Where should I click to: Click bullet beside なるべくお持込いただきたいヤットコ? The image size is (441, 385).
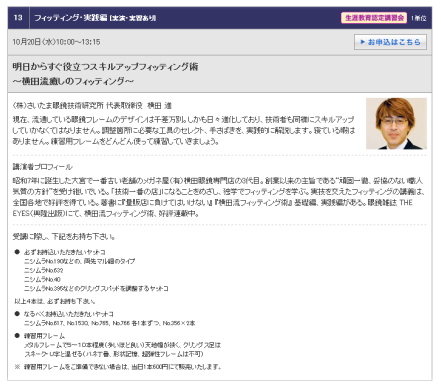(17, 314)
